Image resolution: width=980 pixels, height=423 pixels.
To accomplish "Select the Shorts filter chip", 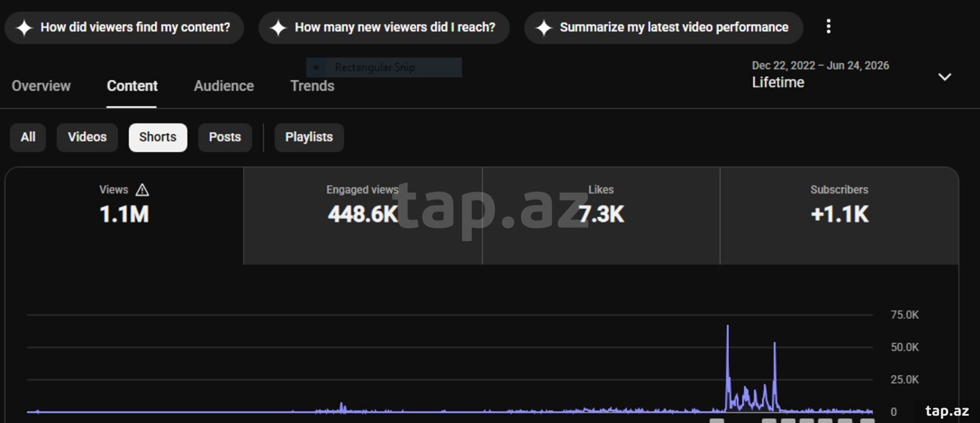I will pyautogui.click(x=157, y=137).
